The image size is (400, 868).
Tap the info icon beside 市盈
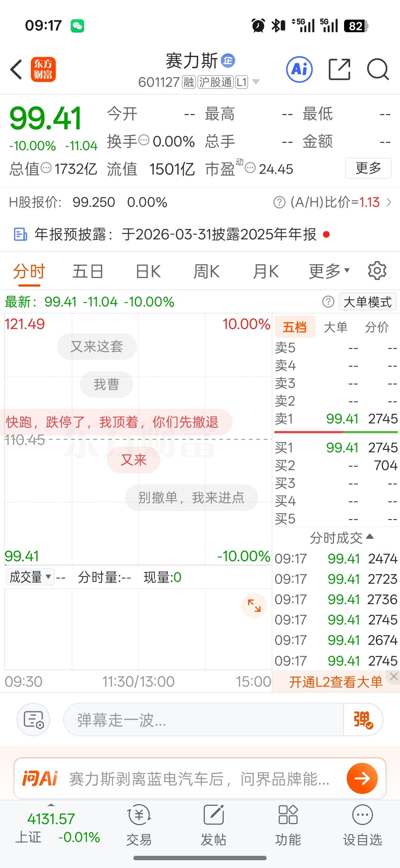pyautogui.click(x=250, y=168)
